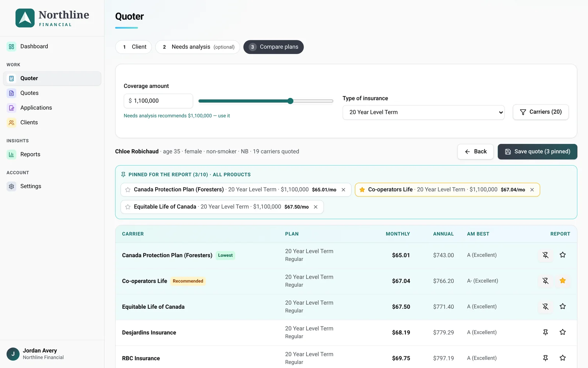Star Desjardins Insurance row

point(563,332)
